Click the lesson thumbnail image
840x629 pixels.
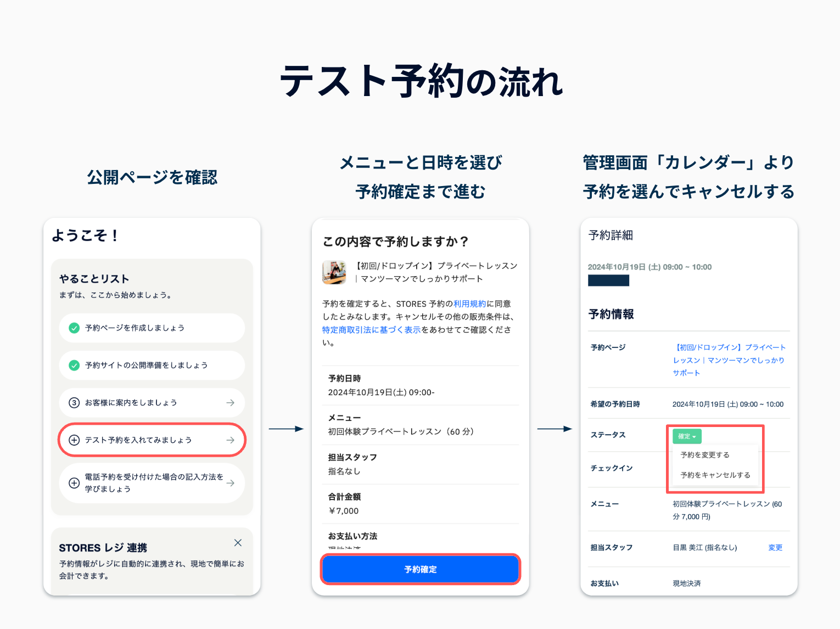click(x=334, y=272)
